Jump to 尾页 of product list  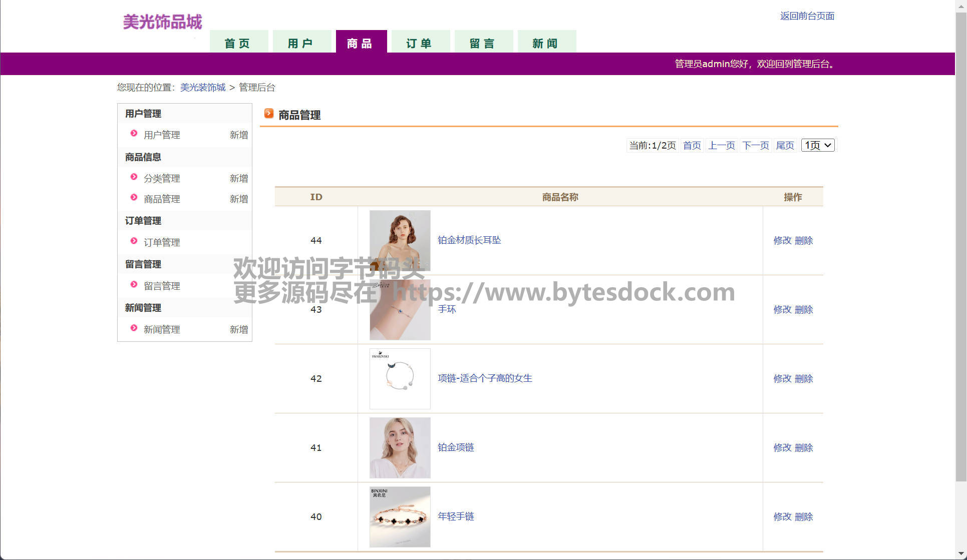[x=785, y=146]
